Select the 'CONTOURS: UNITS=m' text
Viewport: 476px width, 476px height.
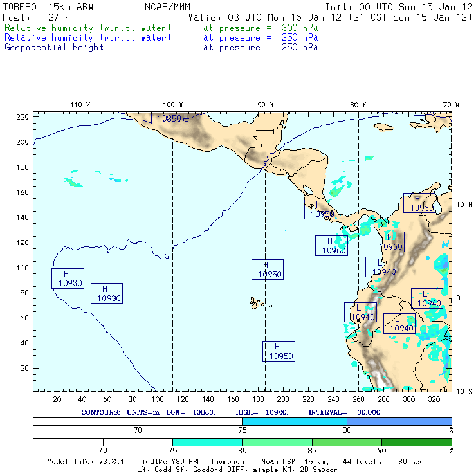pos(120,412)
